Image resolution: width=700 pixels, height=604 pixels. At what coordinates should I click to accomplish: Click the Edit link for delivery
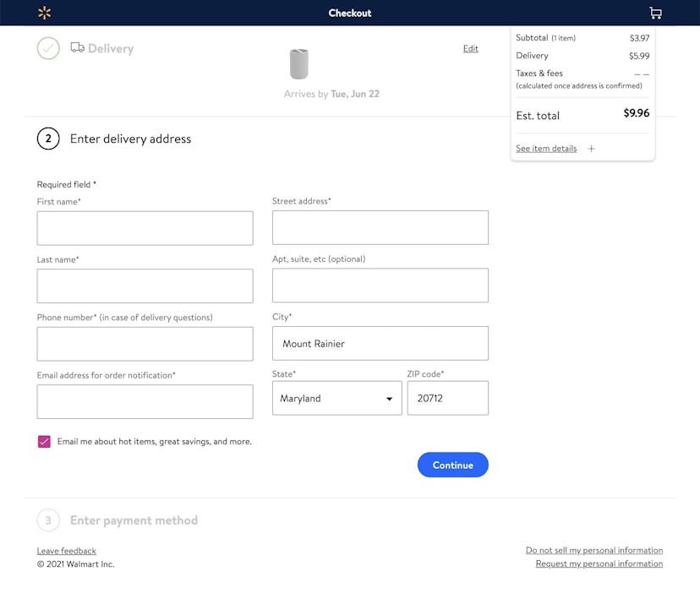470,48
